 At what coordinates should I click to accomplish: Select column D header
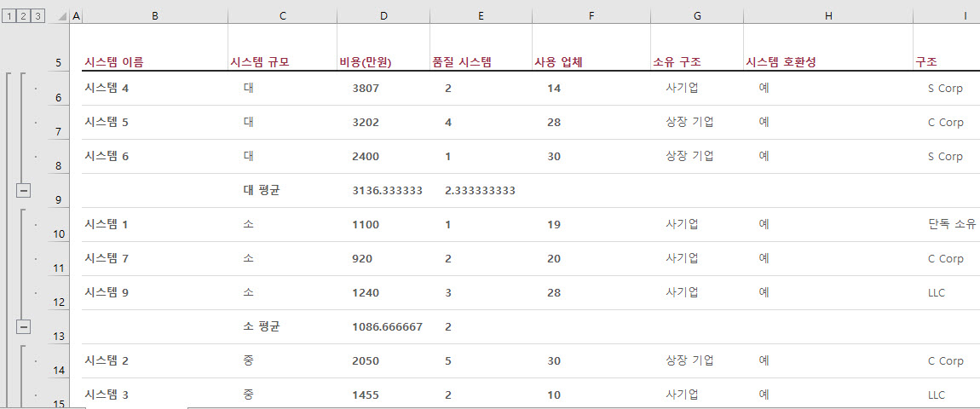(383, 16)
